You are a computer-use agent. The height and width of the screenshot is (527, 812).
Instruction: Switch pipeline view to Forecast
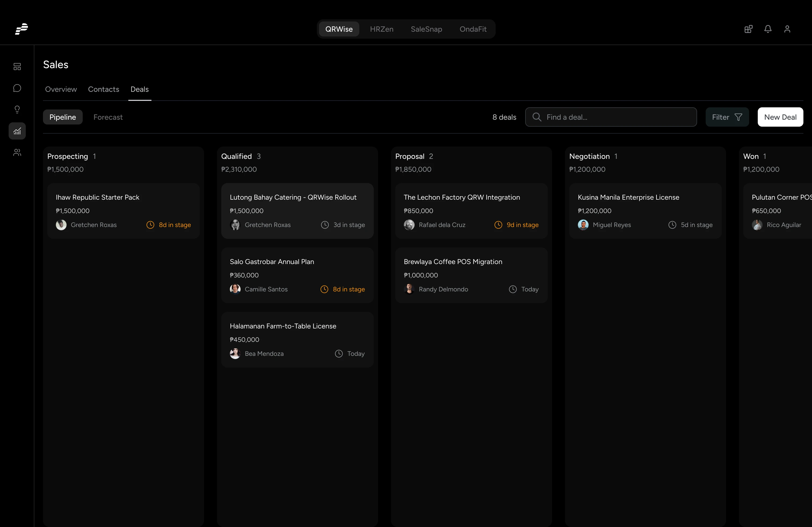tap(108, 117)
